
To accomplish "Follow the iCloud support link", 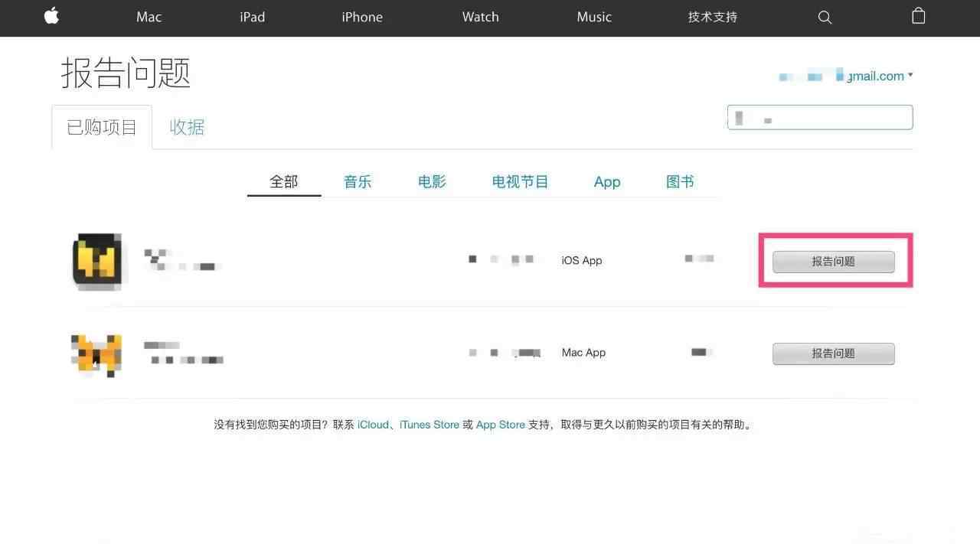I will [373, 425].
